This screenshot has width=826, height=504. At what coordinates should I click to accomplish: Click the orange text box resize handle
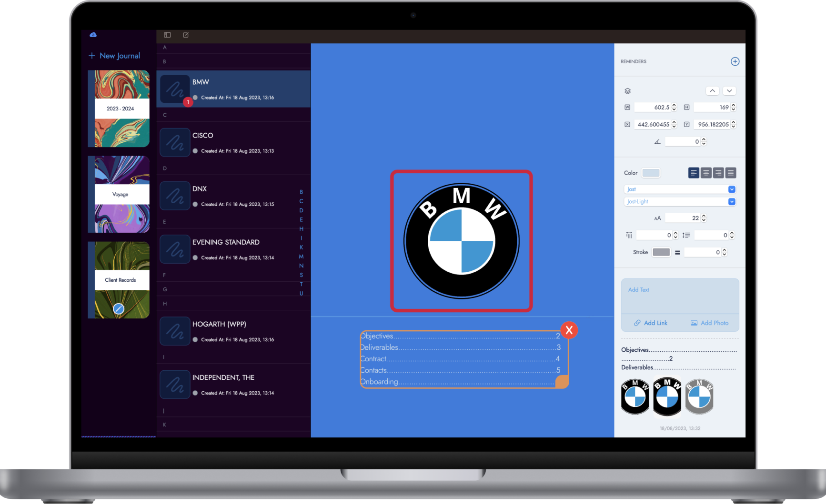pyautogui.click(x=562, y=382)
